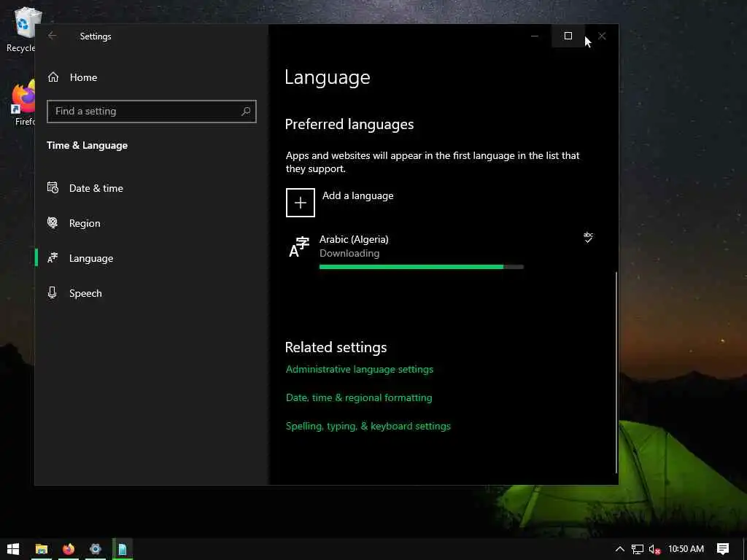Click the Region globe icon
Image resolution: width=747 pixels, height=560 pixels.
pyautogui.click(x=53, y=222)
